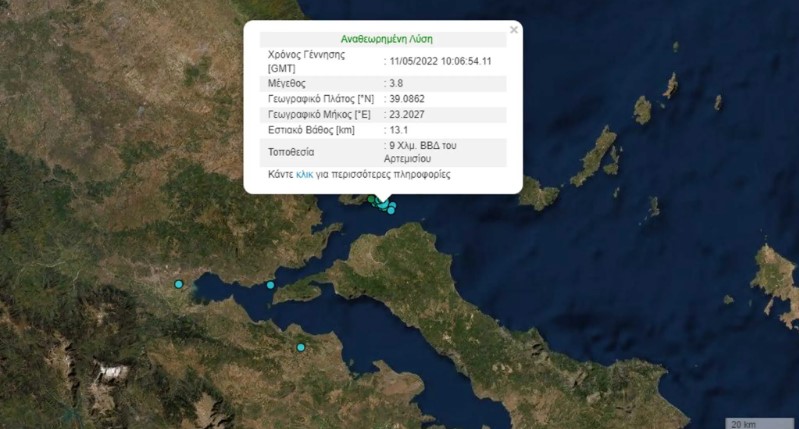The height and width of the screenshot is (429, 799).
Task: Select the lowest cyan marker in the cluster
Action: click(x=391, y=210)
